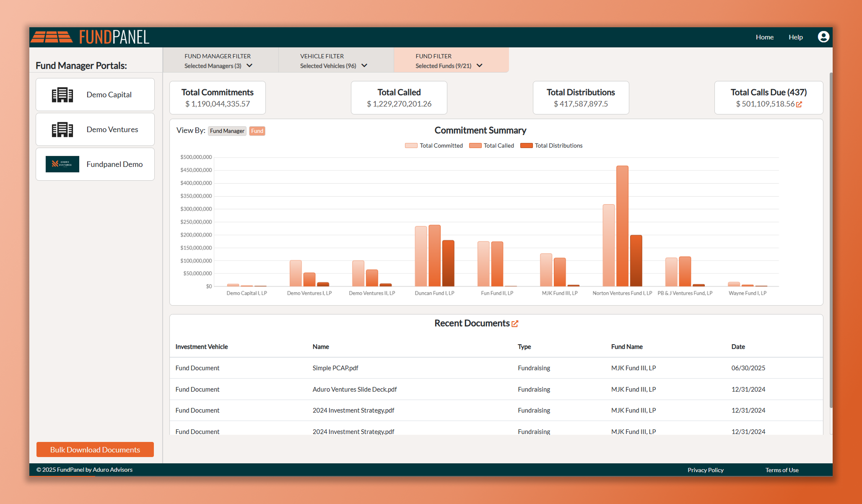
Task: Click the FundPanel logo in header
Action: tap(90, 37)
